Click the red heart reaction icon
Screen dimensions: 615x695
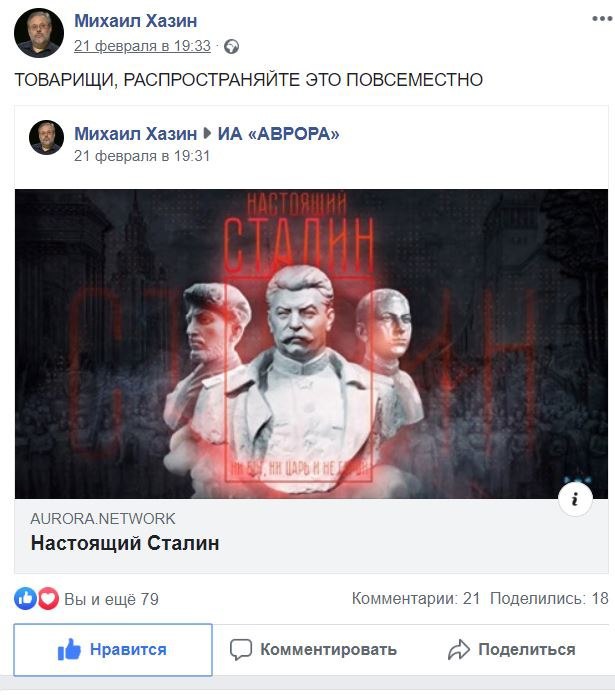pos(48,598)
